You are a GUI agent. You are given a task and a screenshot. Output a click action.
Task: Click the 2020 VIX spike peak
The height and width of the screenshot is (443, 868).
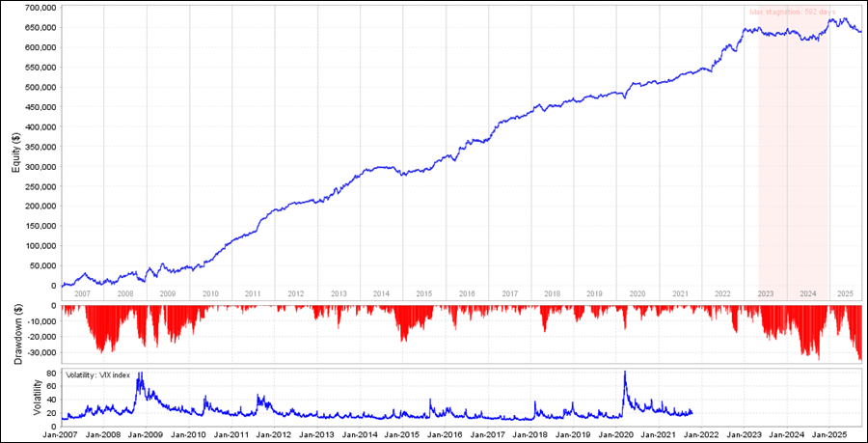(625, 373)
